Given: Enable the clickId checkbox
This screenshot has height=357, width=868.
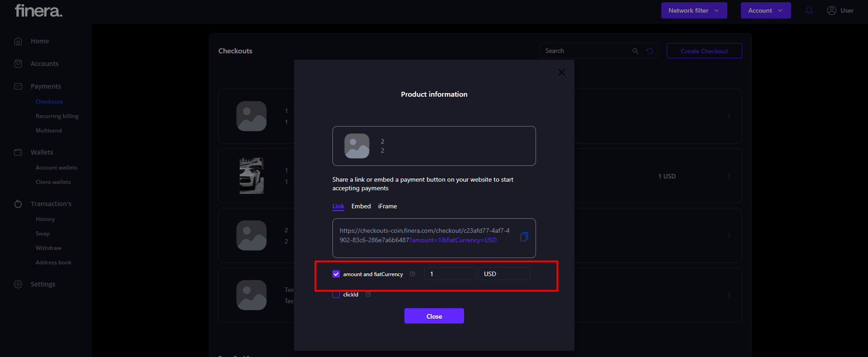Looking at the screenshot, I should (336, 295).
